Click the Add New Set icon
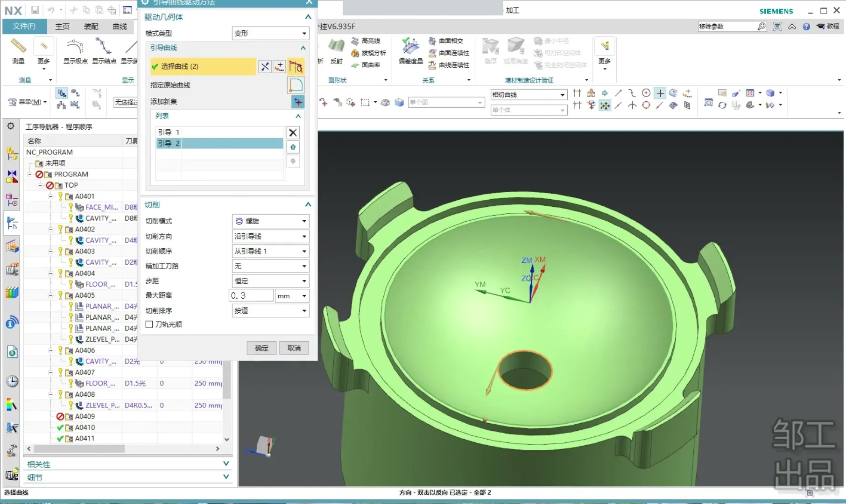Screen dimensions: 846x504 pos(297,102)
